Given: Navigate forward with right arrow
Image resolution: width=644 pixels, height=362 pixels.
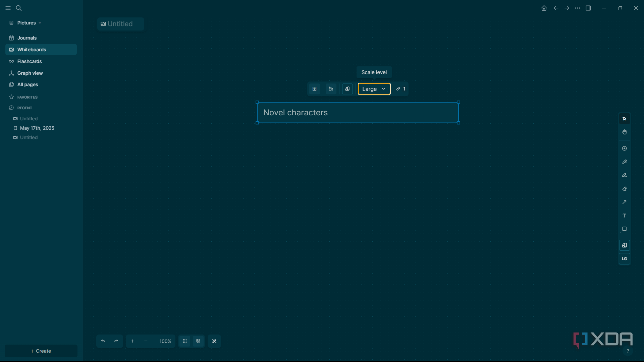Looking at the screenshot, I should (x=567, y=8).
